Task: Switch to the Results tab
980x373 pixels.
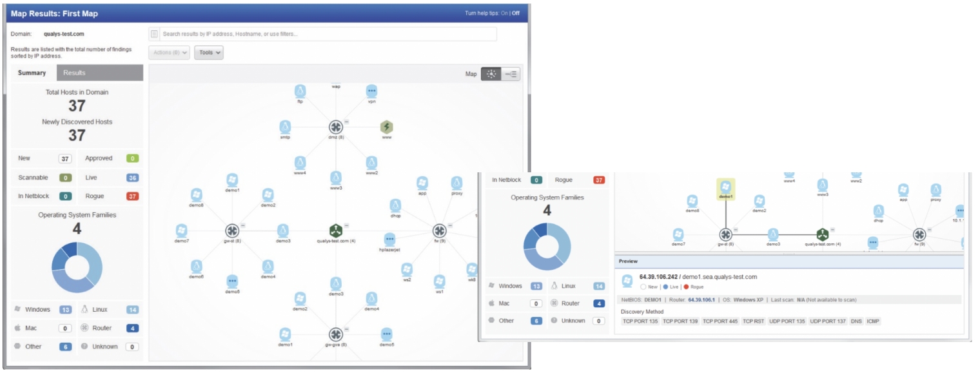Action: click(x=74, y=73)
